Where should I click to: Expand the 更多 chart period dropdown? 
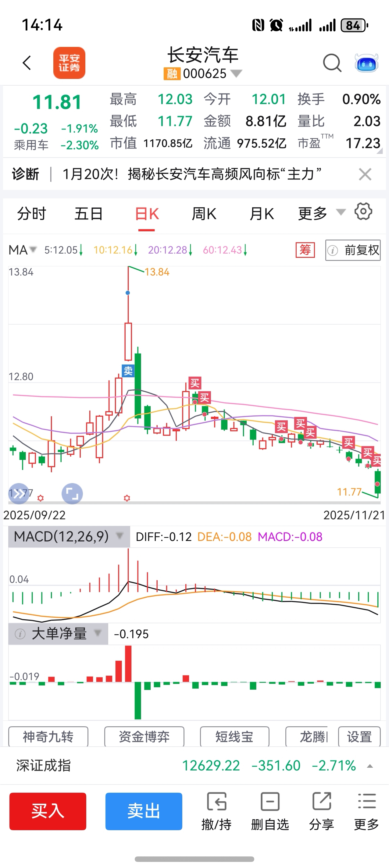[322, 214]
